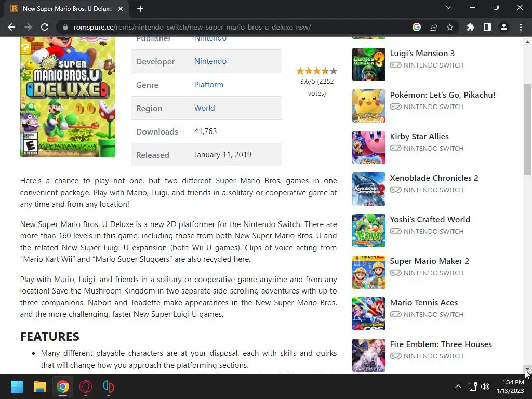Screen dimensions: 532x399
Task: Open the volume speaker icon
Action: 485,387
